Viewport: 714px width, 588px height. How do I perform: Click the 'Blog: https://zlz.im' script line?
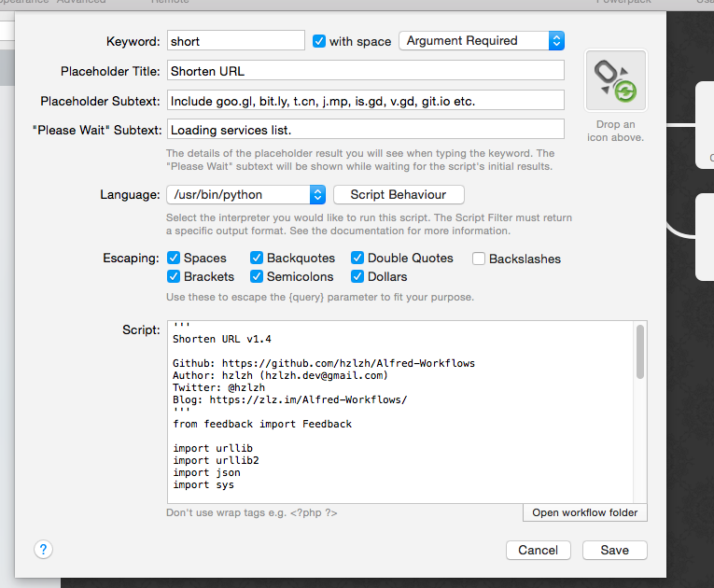click(290, 399)
